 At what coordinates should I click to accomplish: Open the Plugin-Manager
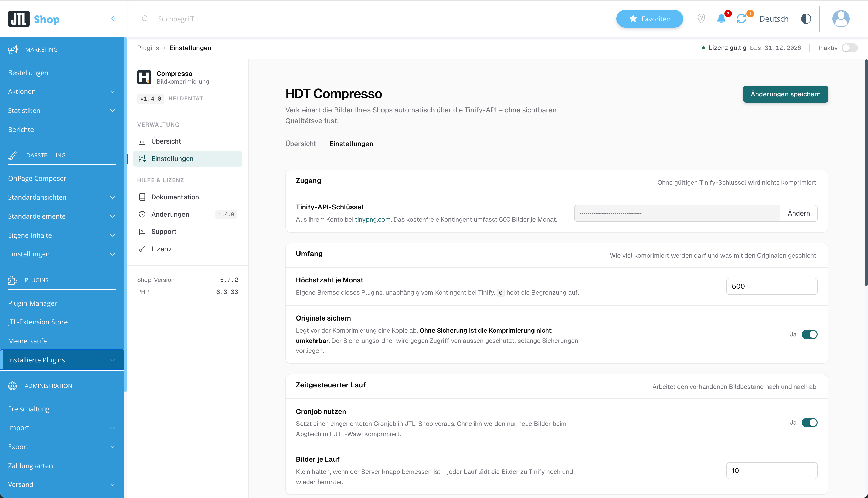click(x=32, y=303)
